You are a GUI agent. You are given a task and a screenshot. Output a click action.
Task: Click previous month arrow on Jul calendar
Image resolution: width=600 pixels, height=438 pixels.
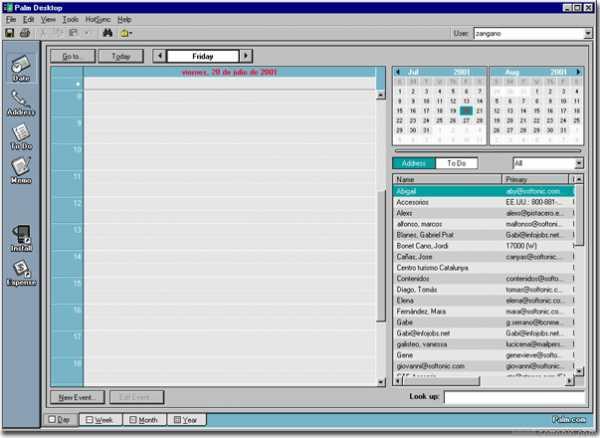pyautogui.click(x=398, y=72)
